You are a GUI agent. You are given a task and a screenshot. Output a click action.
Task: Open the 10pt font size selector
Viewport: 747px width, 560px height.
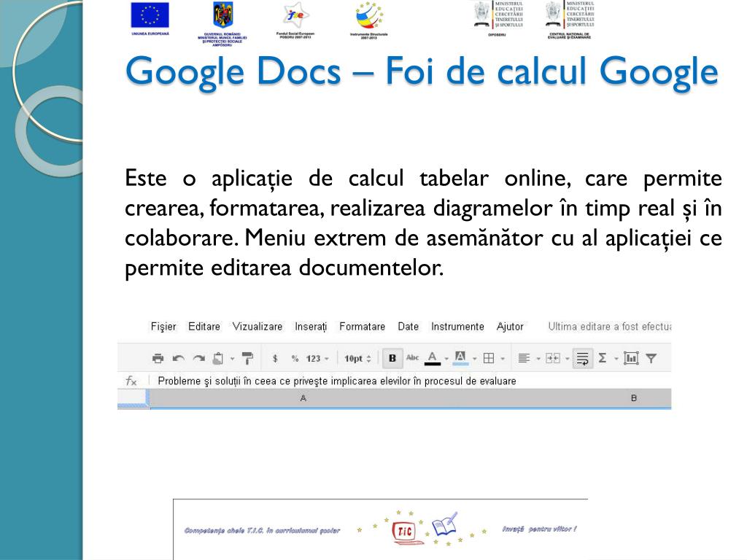(357, 359)
